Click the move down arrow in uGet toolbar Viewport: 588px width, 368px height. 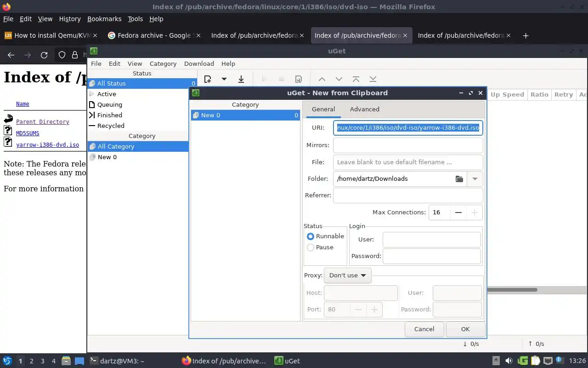pyautogui.click(x=339, y=79)
